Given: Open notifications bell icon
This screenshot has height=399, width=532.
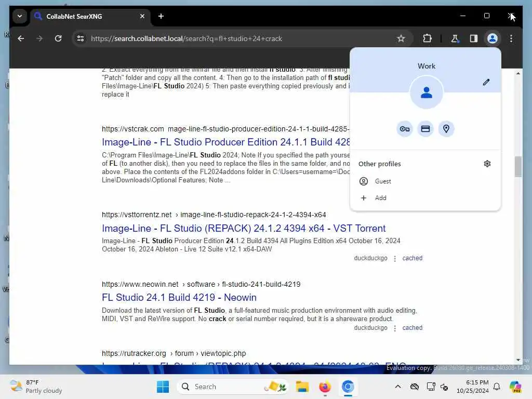Looking at the screenshot, I should coord(497,387).
